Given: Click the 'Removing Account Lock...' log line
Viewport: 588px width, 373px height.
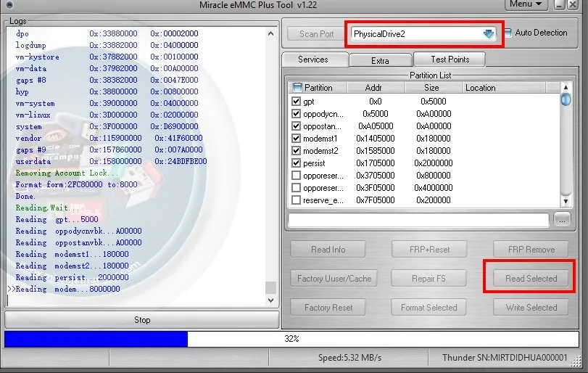Looking at the screenshot, I should tap(67, 173).
